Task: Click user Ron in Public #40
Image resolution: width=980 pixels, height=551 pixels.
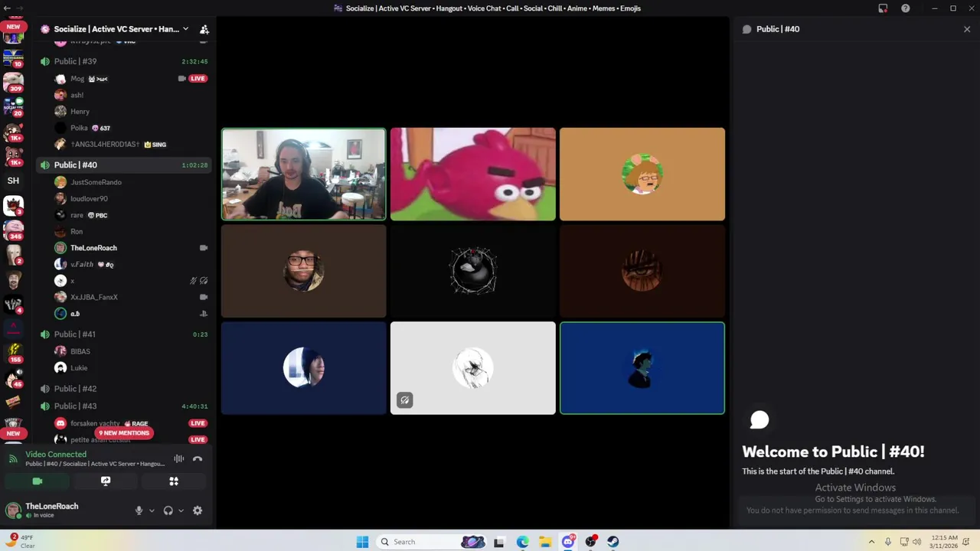Action: click(x=77, y=232)
